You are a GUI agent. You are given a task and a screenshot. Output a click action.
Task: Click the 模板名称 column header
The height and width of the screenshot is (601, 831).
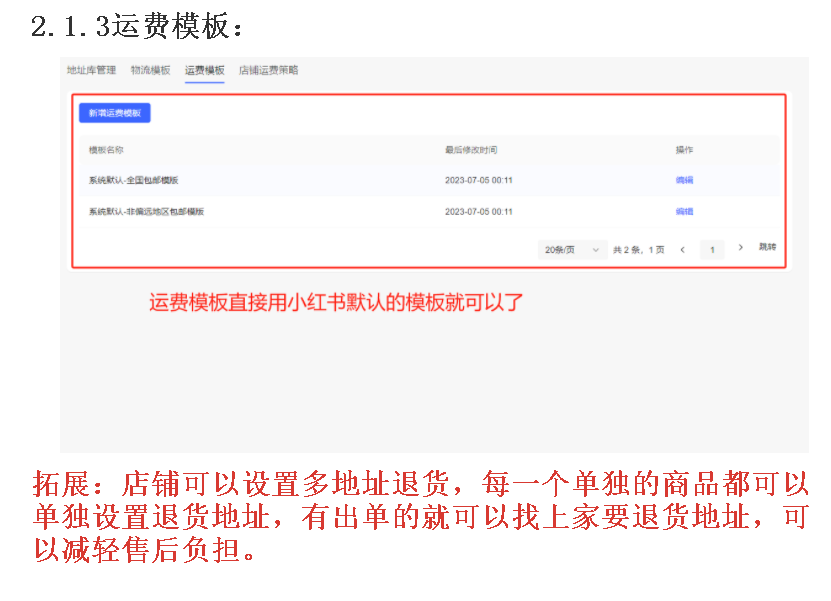point(106,150)
